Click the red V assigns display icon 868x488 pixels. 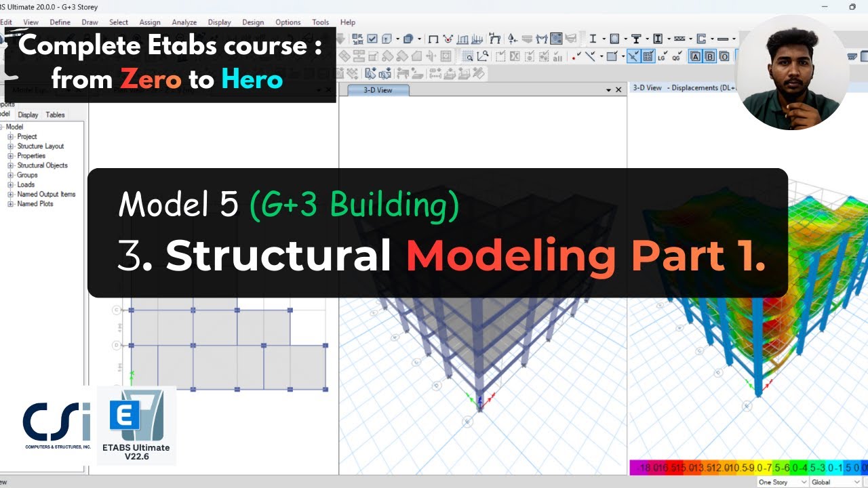pos(448,39)
